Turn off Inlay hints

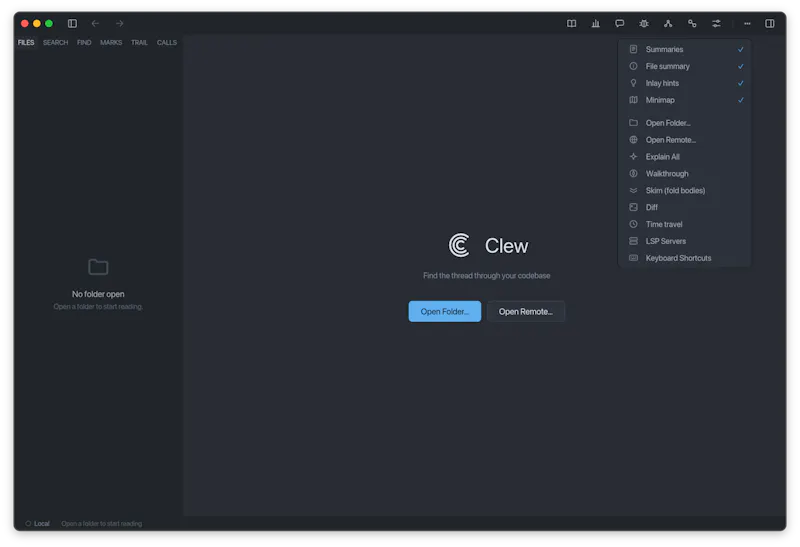pos(685,83)
